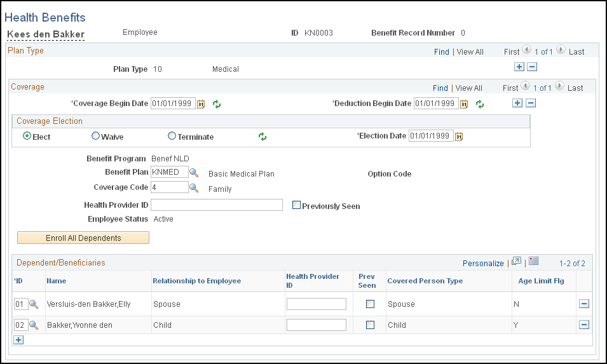607x364 pixels.
Task: Click into main Health Provider ID field
Action: coord(217,205)
